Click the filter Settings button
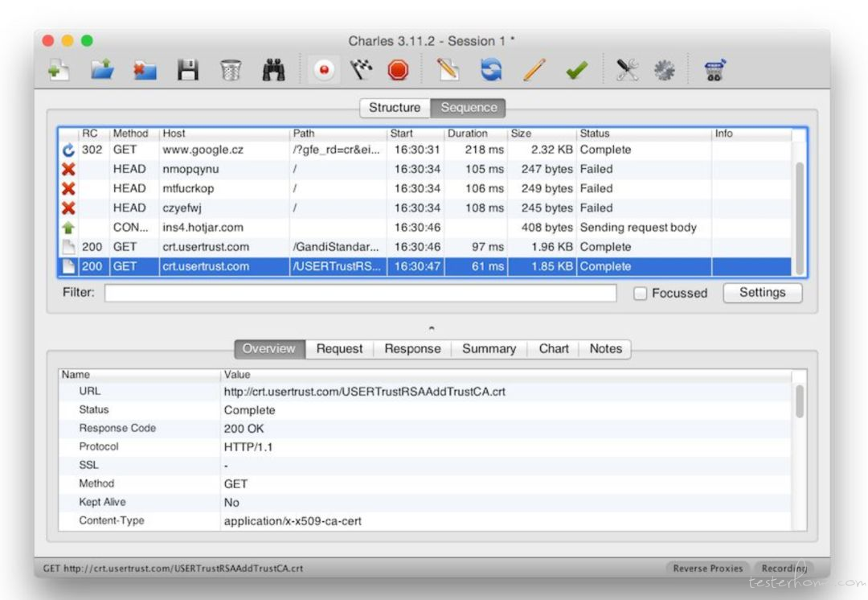Image resolution: width=868 pixels, height=600 pixels. pyautogui.click(x=762, y=293)
